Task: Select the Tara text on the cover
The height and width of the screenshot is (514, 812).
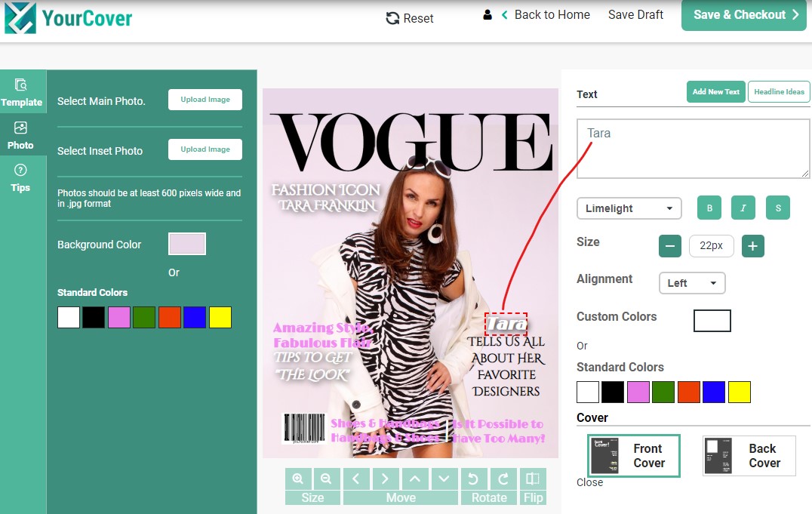Action: pos(506,324)
